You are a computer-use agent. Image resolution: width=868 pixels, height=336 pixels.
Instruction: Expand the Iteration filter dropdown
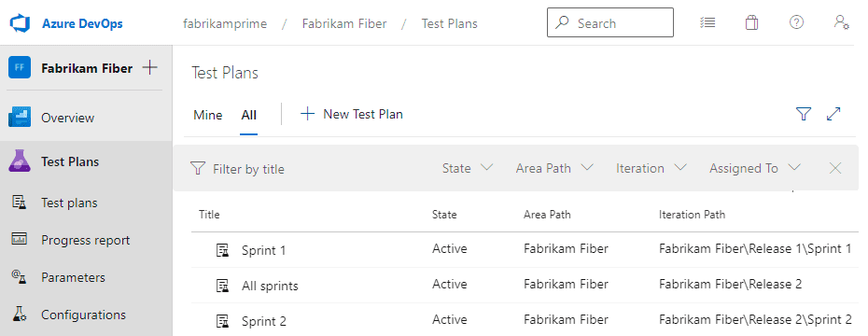tap(651, 168)
